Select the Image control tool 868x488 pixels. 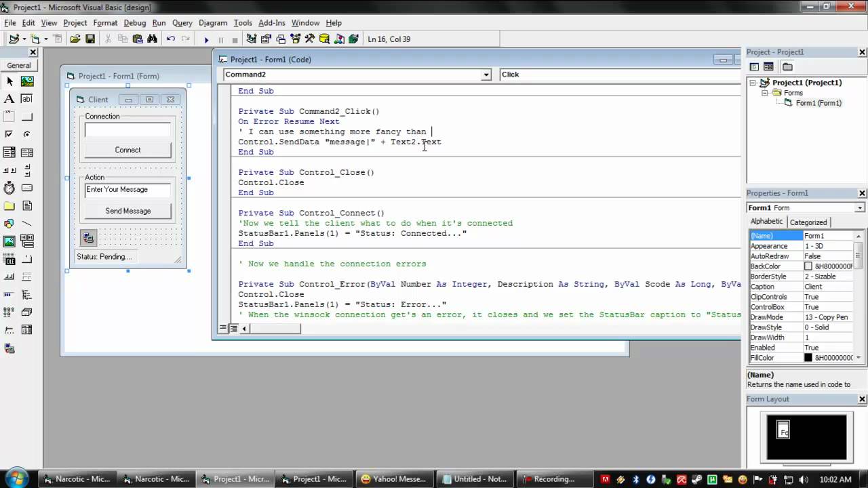[9, 241]
